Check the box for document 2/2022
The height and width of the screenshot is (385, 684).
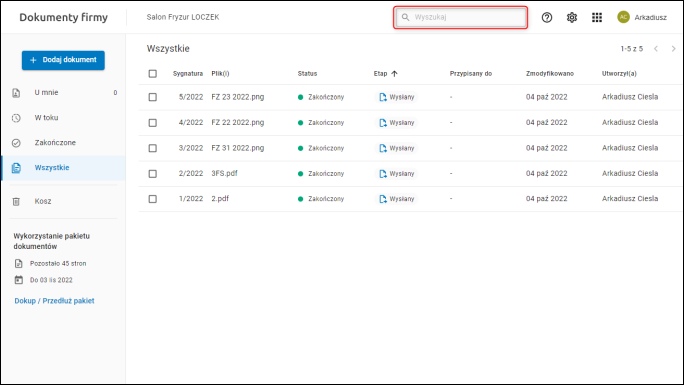click(x=152, y=174)
